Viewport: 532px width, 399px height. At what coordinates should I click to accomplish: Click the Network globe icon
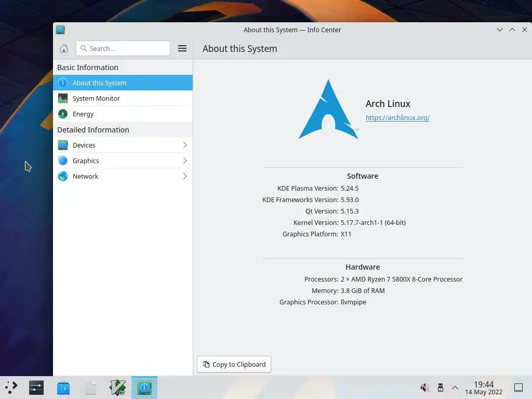[x=63, y=177]
